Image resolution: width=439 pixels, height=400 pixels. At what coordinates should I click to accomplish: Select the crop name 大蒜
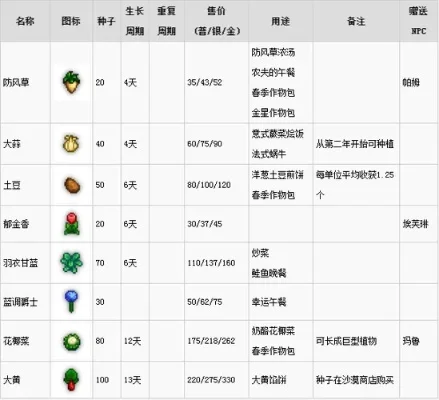point(12,144)
